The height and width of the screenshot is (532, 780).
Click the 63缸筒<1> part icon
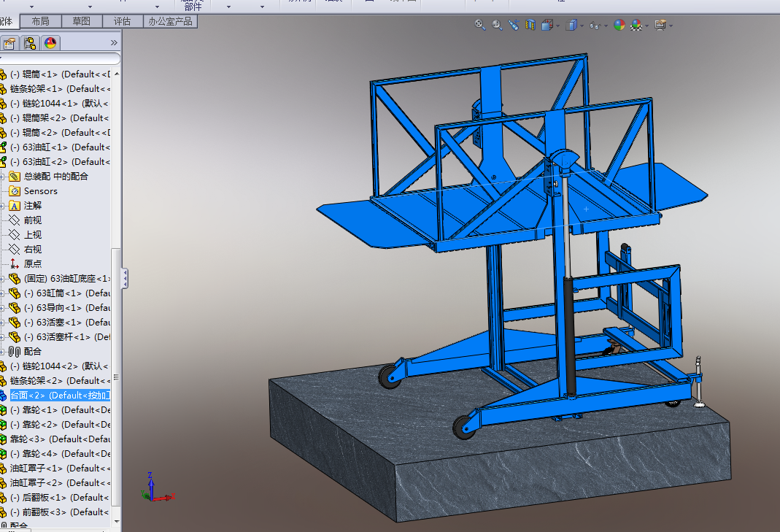(x=15, y=293)
